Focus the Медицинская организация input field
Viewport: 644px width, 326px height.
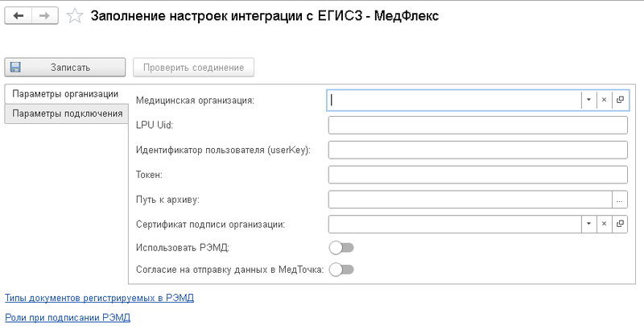454,100
